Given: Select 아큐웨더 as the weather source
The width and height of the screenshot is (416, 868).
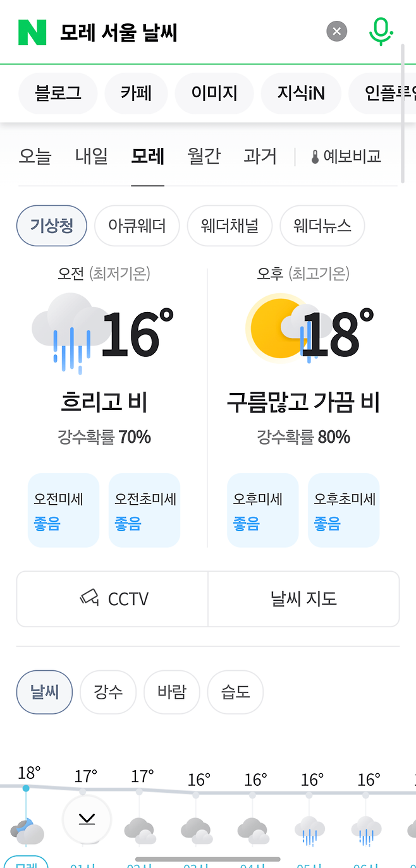Looking at the screenshot, I should coord(137,226).
